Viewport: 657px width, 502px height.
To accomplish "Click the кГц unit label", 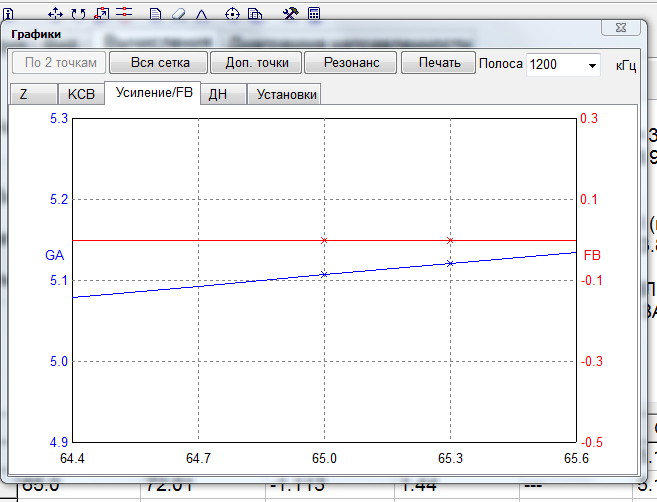I will (626, 66).
